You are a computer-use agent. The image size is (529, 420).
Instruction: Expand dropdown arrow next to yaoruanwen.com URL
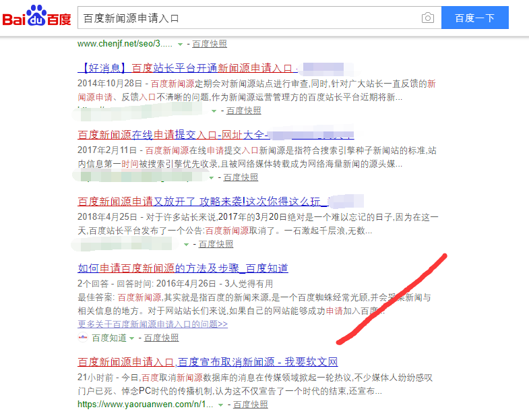(220, 404)
